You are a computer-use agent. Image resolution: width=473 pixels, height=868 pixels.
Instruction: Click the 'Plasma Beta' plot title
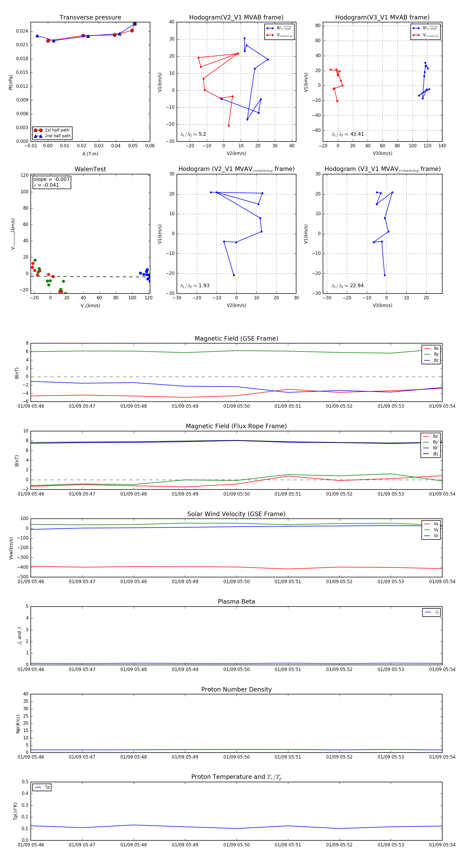click(236, 602)
